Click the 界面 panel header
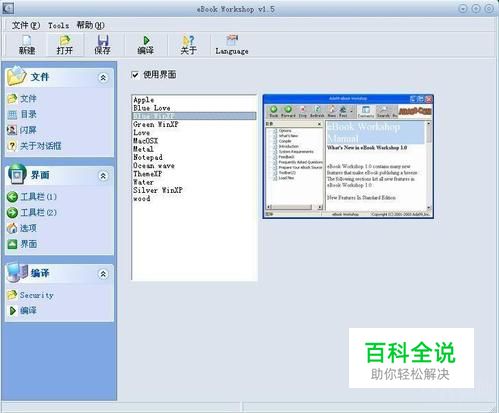 pos(59,175)
